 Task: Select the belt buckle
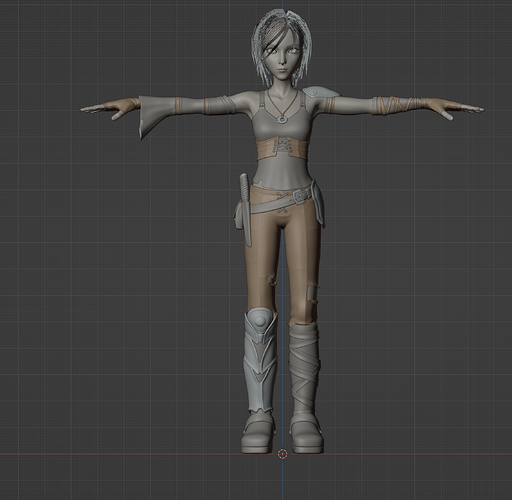tap(301, 195)
